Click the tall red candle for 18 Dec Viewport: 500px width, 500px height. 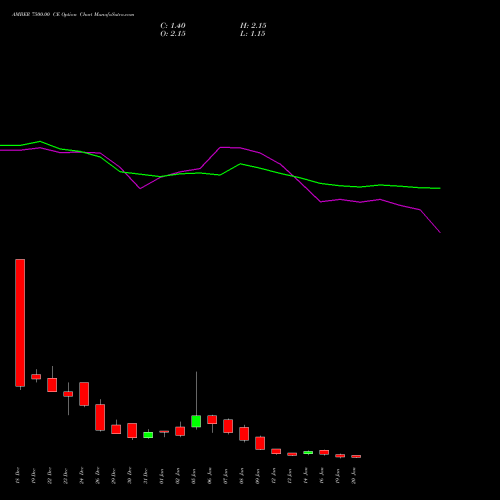pos(20,323)
